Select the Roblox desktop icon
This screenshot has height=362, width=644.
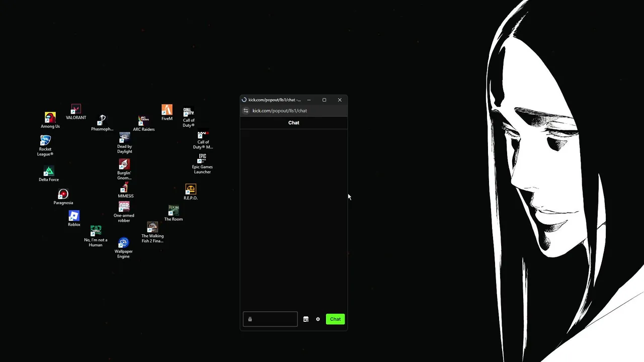coord(74,219)
